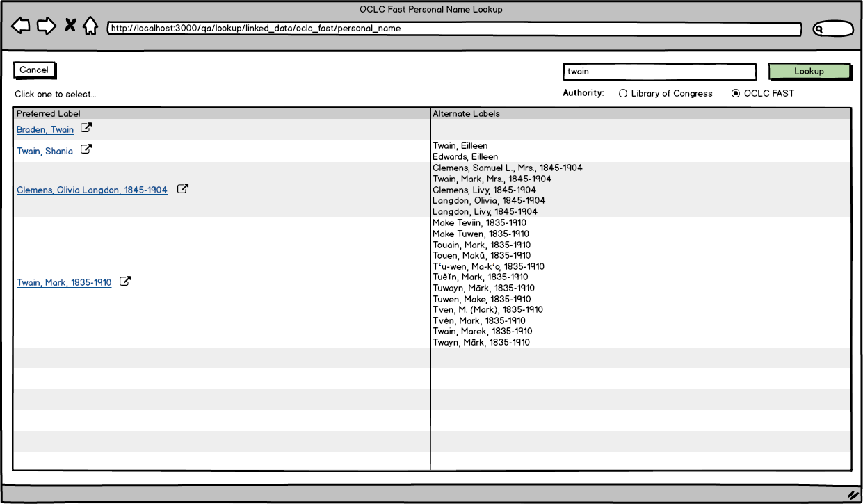The height and width of the screenshot is (504, 863).
Task: Click alternate label Edwards, Eilleen
Action: point(465,157)
